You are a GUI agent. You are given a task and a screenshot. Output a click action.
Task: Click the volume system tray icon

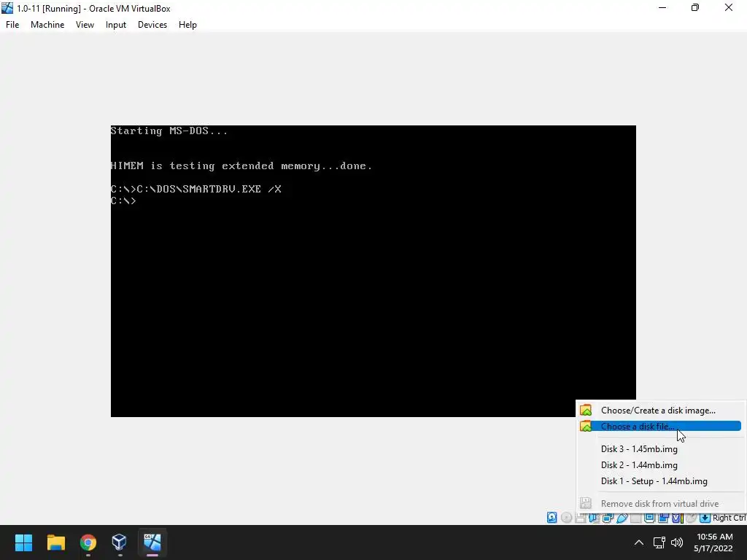tap(676, 542)
